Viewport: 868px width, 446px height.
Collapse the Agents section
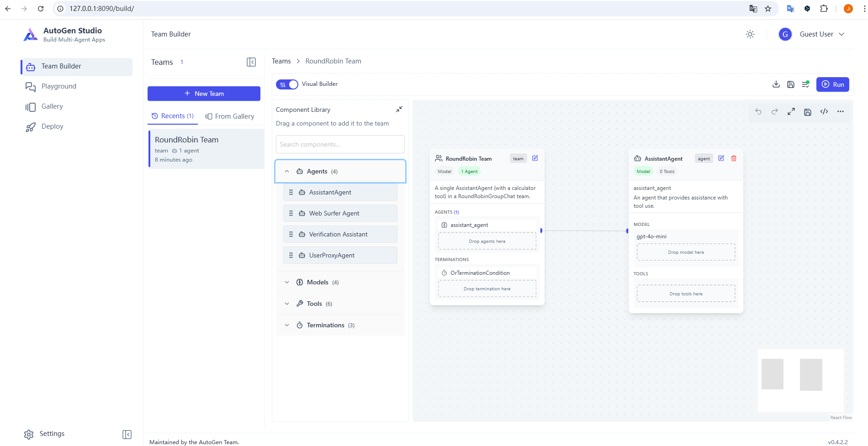pyautogui.click(x=340, y=171)
